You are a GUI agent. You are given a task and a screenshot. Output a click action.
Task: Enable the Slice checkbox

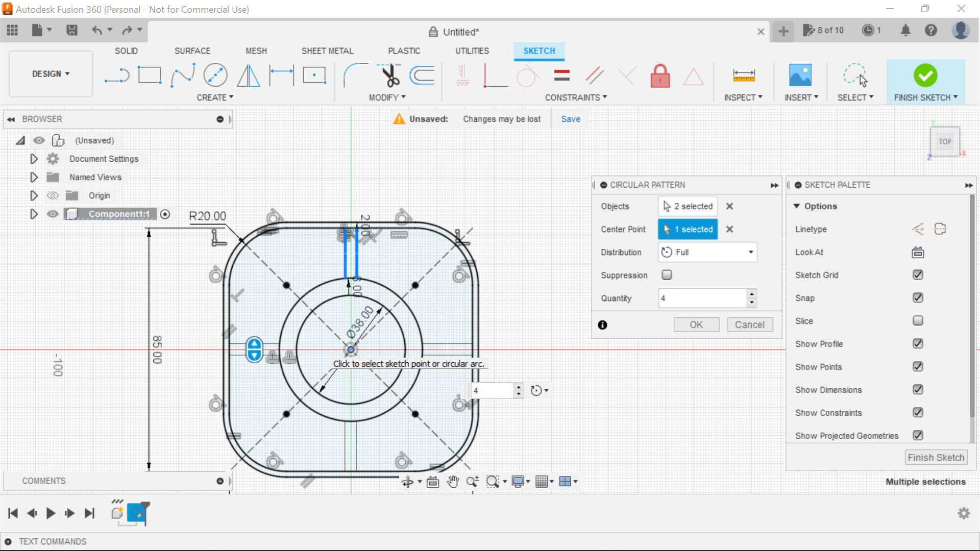point(918,321)
